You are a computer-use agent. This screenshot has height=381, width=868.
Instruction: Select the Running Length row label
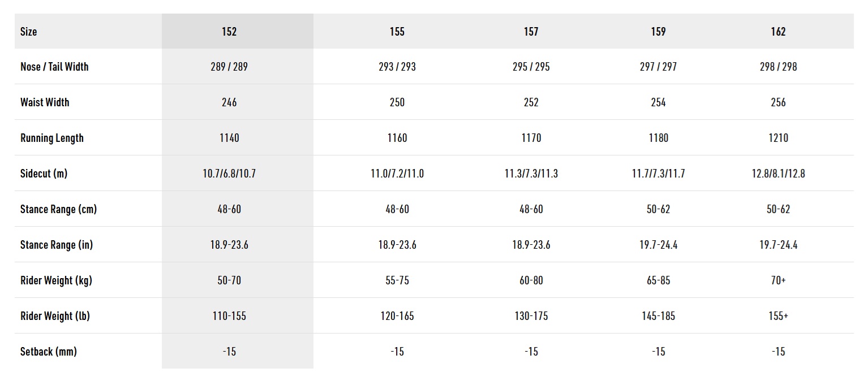tap(52, 138)
